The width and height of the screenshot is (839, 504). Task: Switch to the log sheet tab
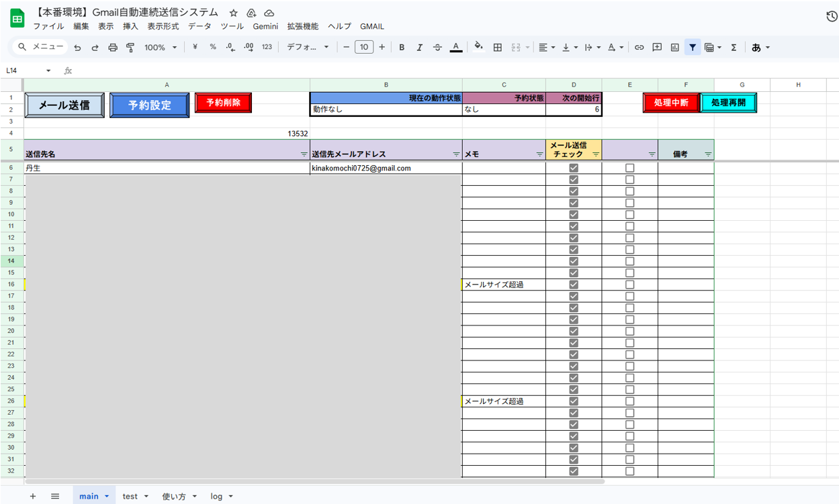(x=216, y=497)
